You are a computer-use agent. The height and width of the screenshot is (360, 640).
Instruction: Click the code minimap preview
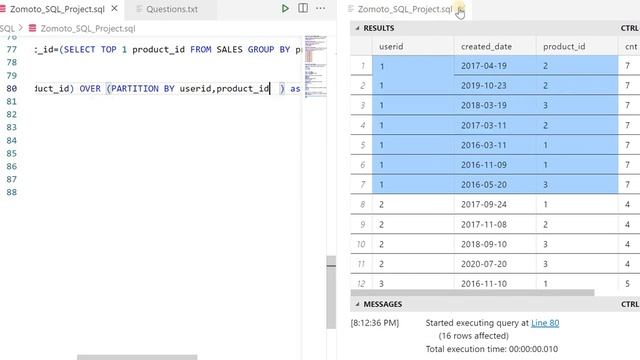click(316, 66)
